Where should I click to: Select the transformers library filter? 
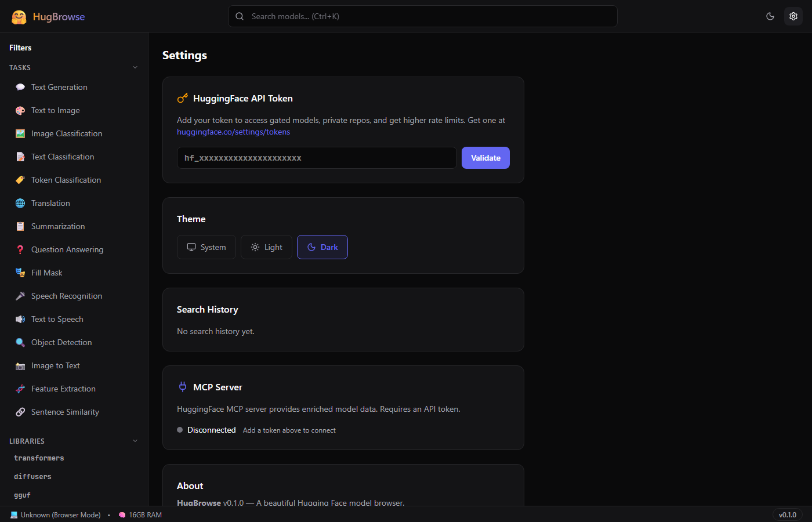(39, 458)
